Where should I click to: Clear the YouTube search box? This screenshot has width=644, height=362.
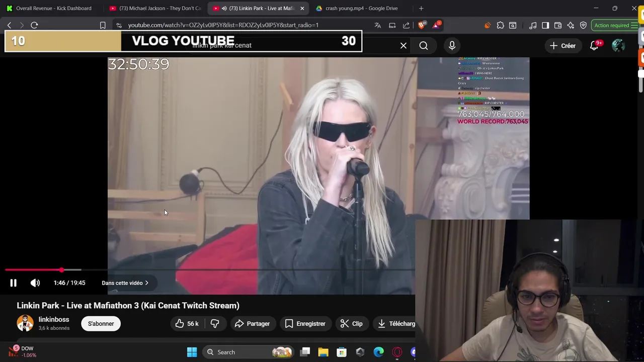point(404,46)
